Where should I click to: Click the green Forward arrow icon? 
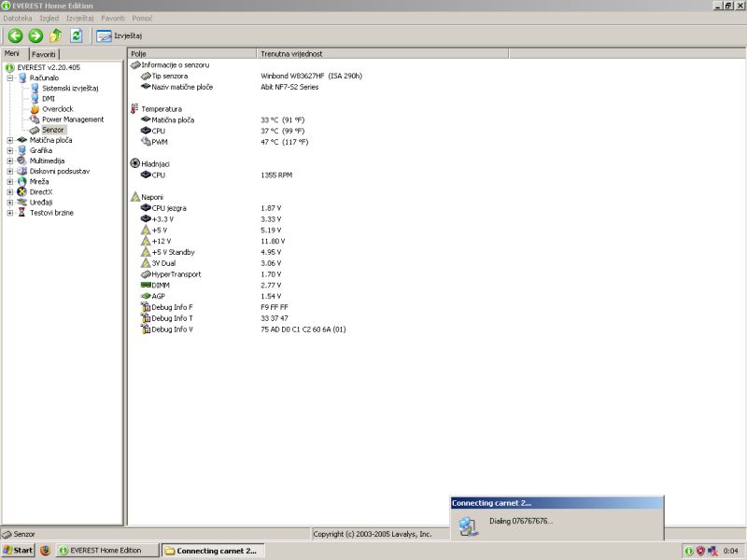click(35, 35)
